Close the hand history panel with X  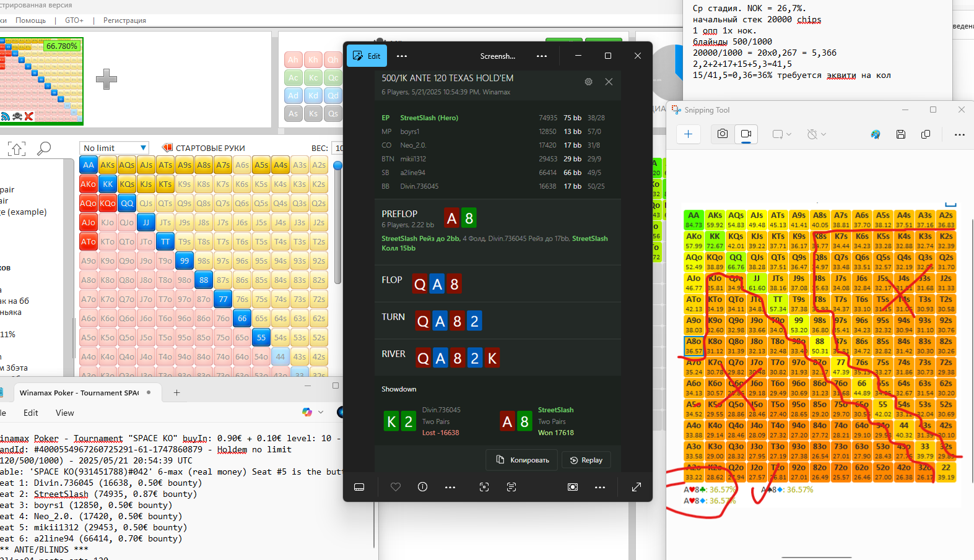click(609, 82)
